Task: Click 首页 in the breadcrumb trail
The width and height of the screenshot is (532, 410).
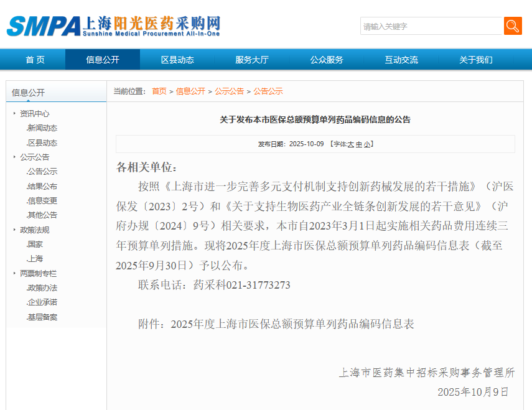Action: click(x=159, y=91)
